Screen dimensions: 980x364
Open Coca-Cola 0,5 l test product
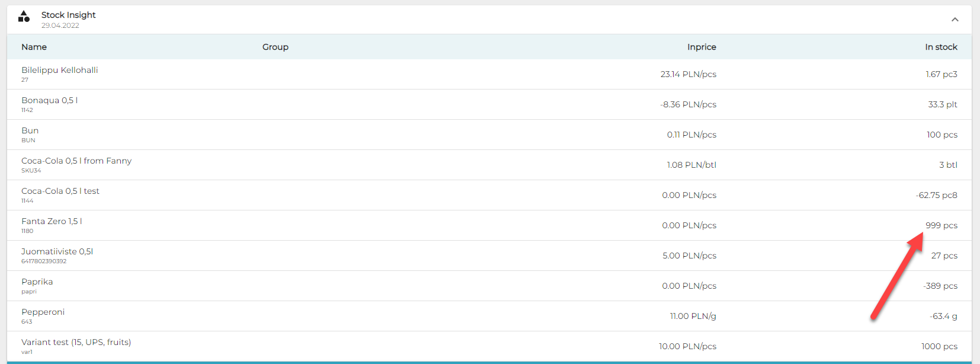click(60, 191)
